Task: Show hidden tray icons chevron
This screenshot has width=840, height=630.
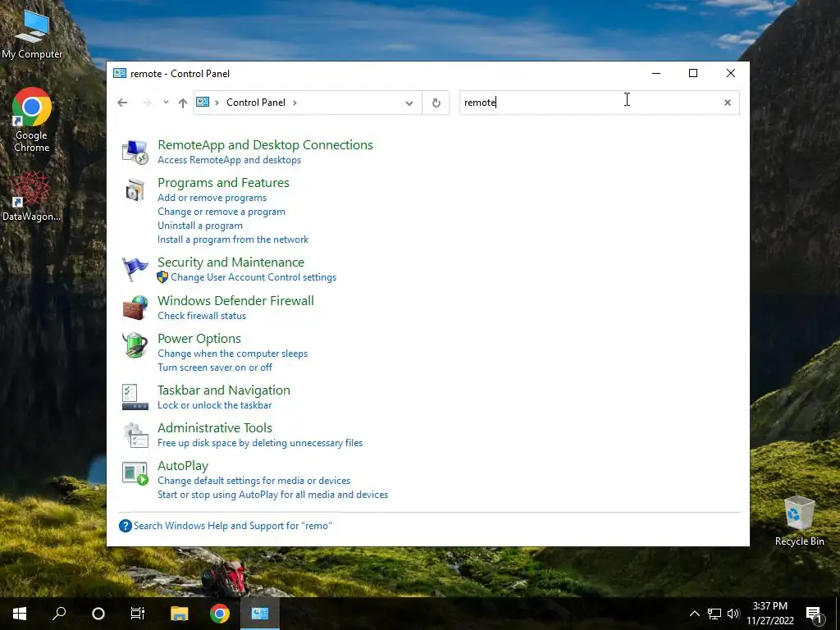Action: tap(694, 614)
